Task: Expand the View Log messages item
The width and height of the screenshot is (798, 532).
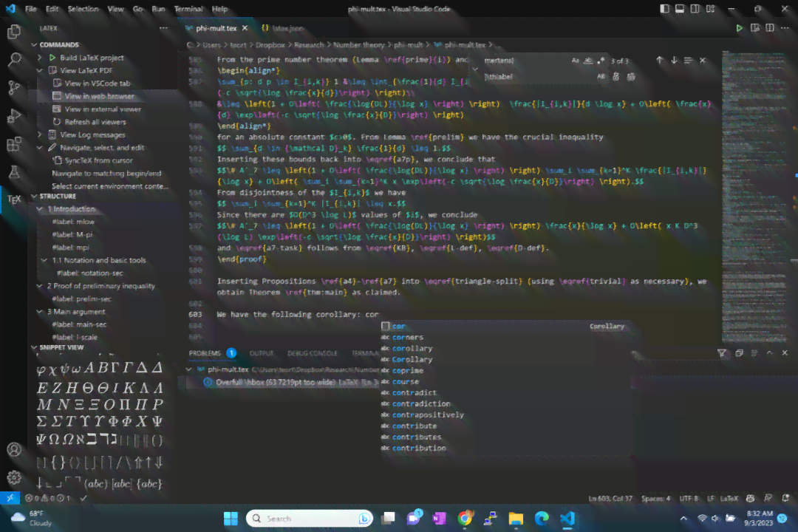Action: tap(40, 134)
